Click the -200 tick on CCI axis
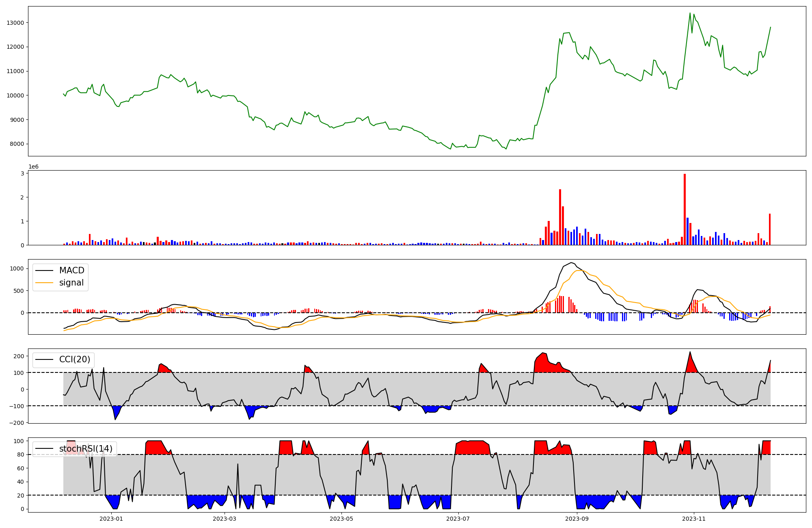 17,423
